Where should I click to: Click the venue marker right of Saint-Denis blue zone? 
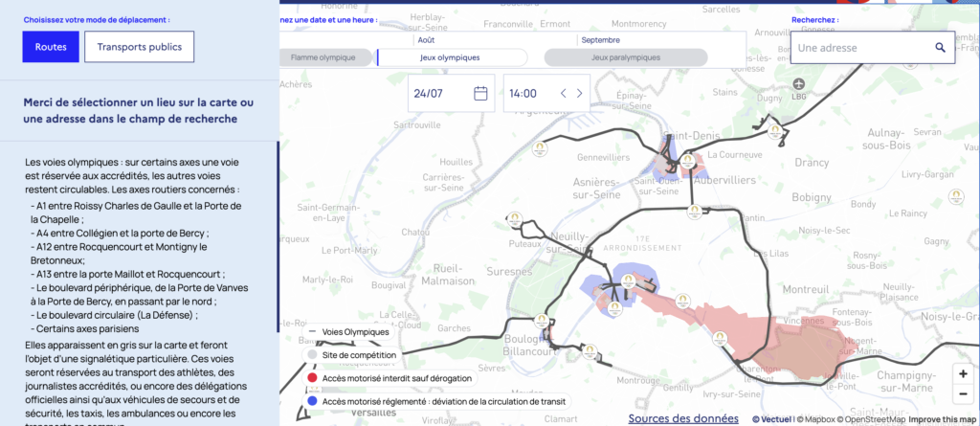(687, 161)
